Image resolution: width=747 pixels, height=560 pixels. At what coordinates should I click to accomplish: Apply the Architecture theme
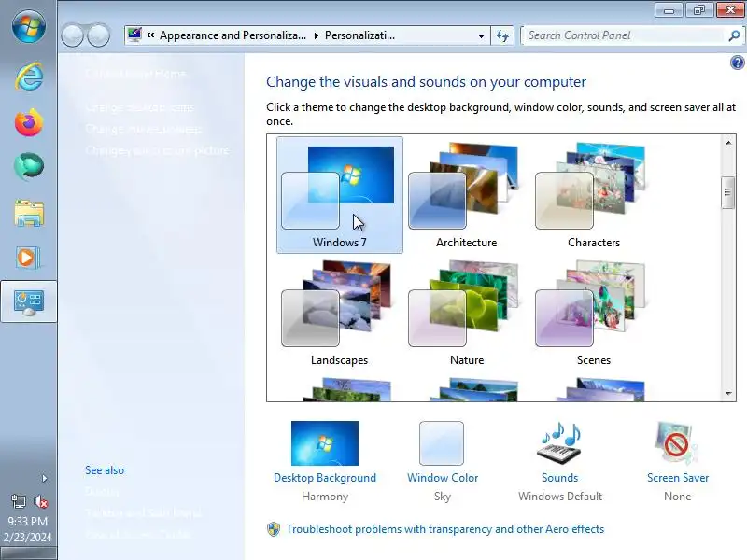(466, 195)
